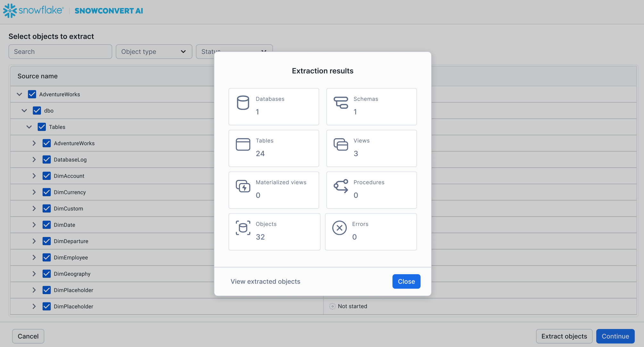Image resolution: width=644 pixels, height=347 pixels.
Task: Click the Tables card icon
Action: pos(243,144)
